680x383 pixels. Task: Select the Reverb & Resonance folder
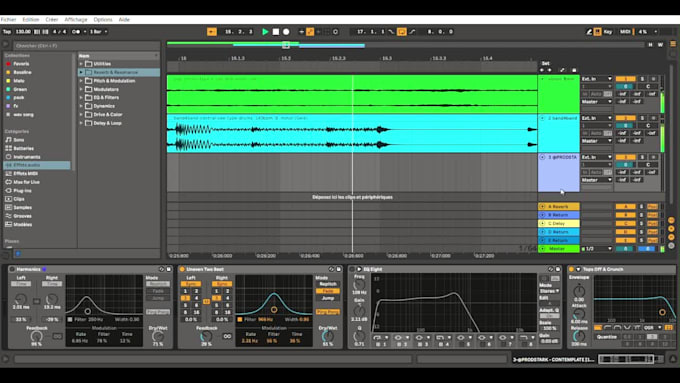pos(119,72)
